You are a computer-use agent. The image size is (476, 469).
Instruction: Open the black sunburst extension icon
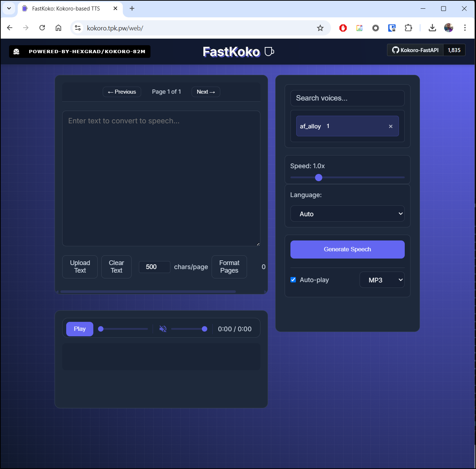click(x=375, y=28)
